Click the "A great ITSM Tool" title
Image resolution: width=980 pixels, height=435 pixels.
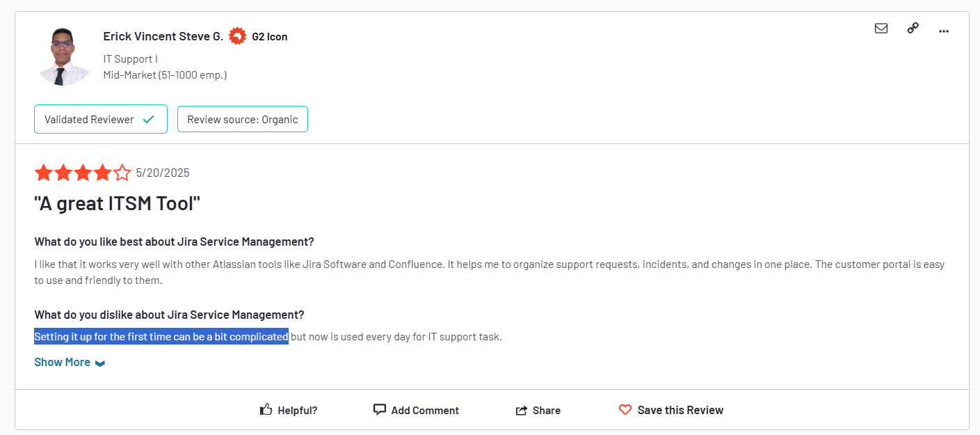click(x=117, y=204)
